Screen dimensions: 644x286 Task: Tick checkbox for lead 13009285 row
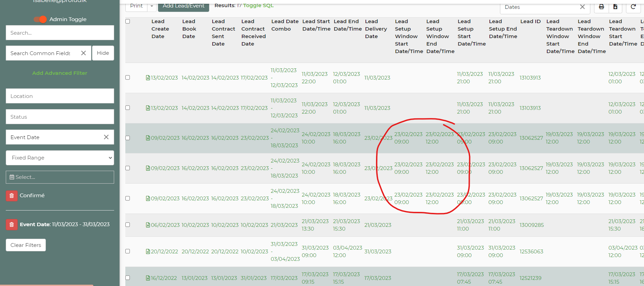(128, 225)
